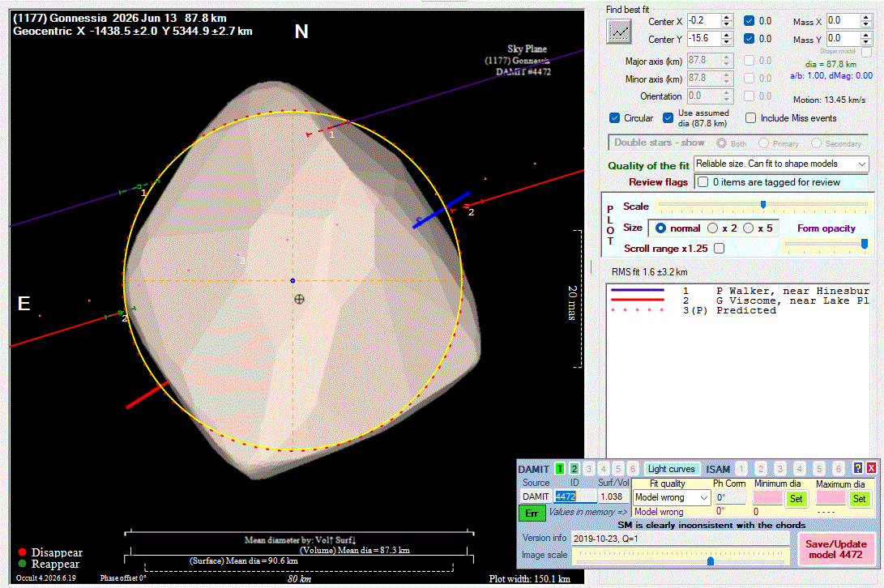Adjust the Image scale slider handle
Viewport: 884px width, 588px height.
(x=711, y=560)
